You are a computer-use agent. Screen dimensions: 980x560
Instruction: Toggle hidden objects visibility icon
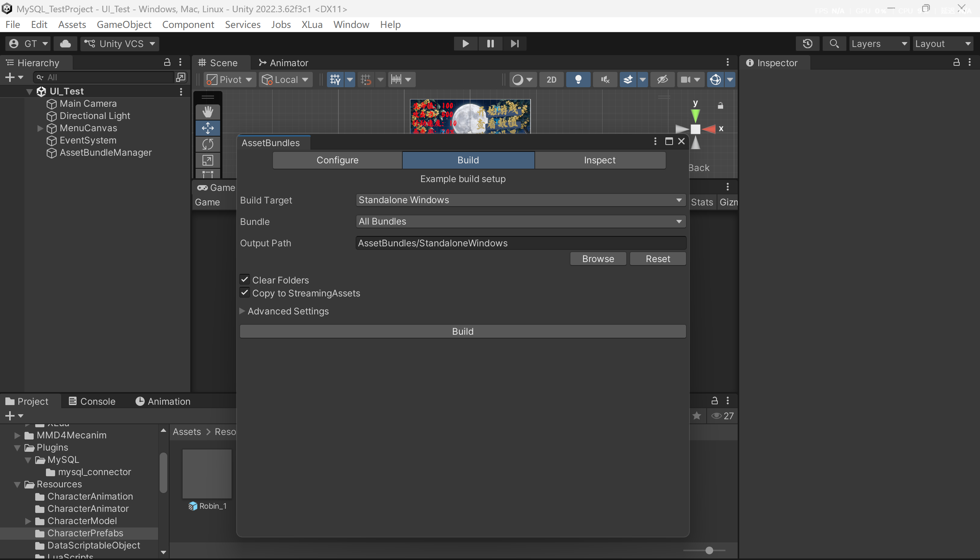pos(662,80)
